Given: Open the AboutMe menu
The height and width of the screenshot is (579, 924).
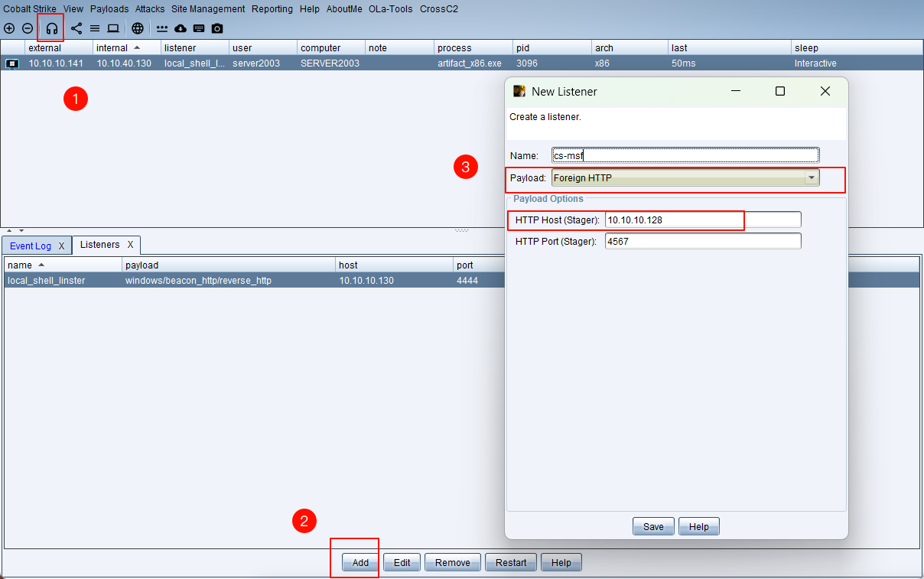Looking at the screenshot, I should click(344, 9).
